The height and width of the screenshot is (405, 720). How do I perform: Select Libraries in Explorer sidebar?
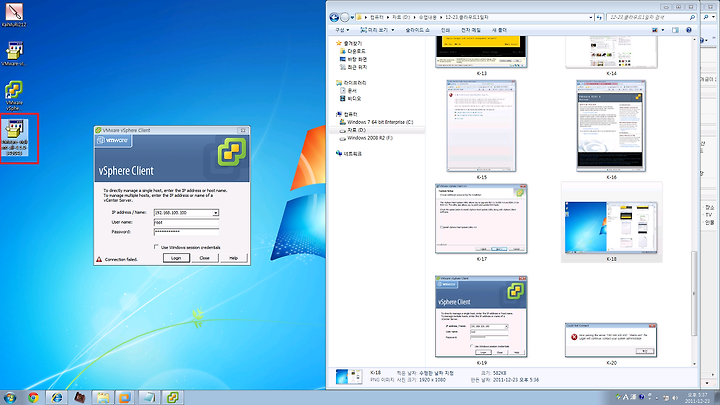(351, 83)
